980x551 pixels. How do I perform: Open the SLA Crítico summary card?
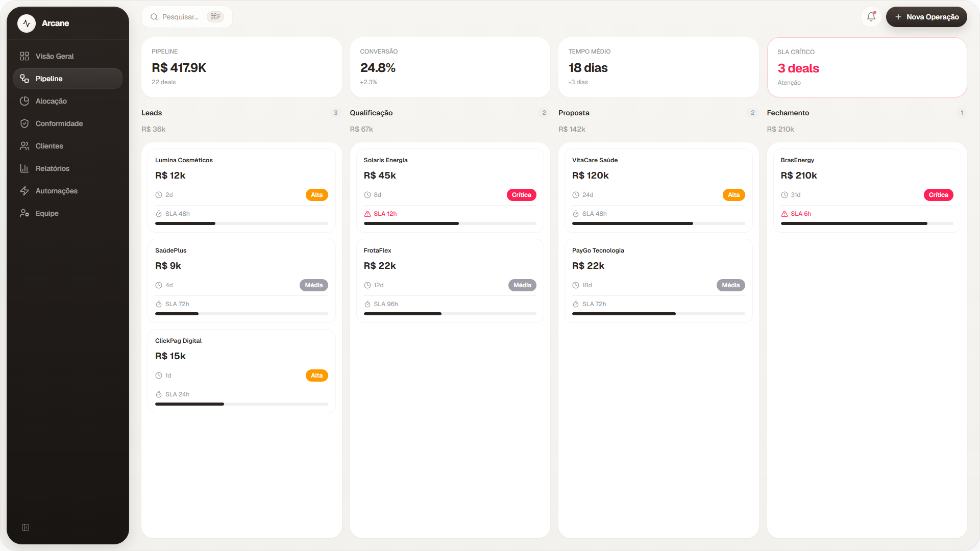[x=867, y=67]
